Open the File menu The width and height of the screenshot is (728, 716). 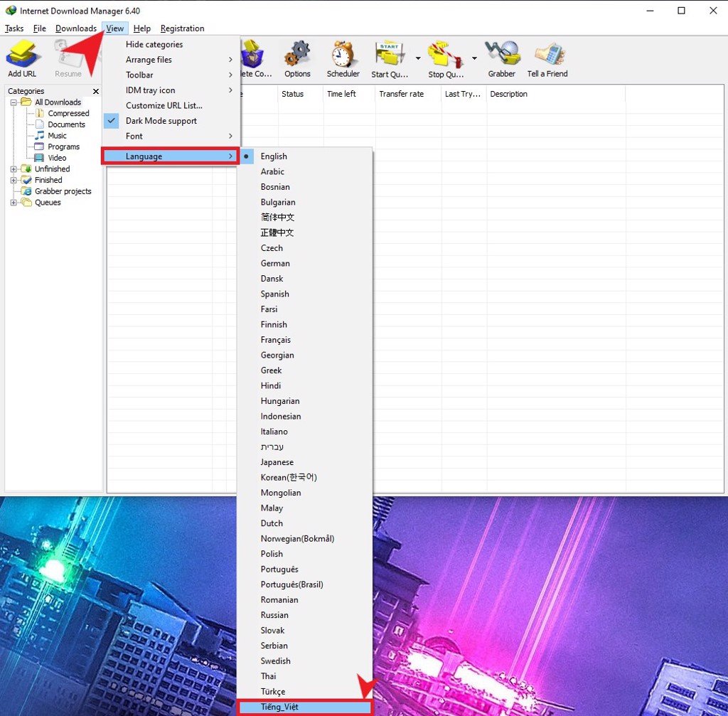tap(40, 28)
